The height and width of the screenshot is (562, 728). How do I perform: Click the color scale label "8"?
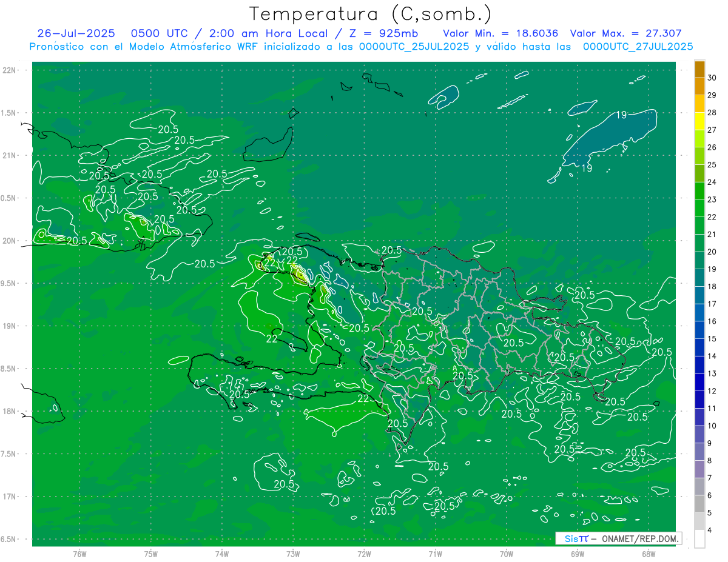tap(710, 461)
